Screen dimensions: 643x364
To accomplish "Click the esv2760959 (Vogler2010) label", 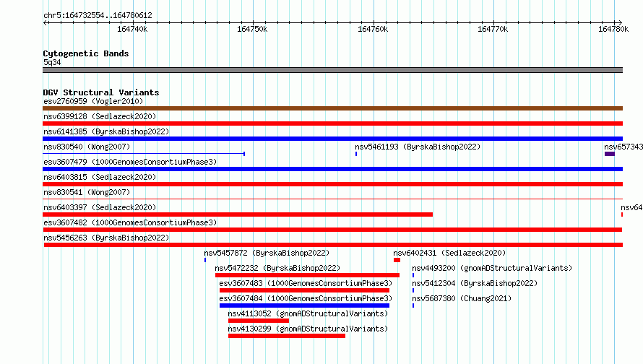I will [93, 101].
